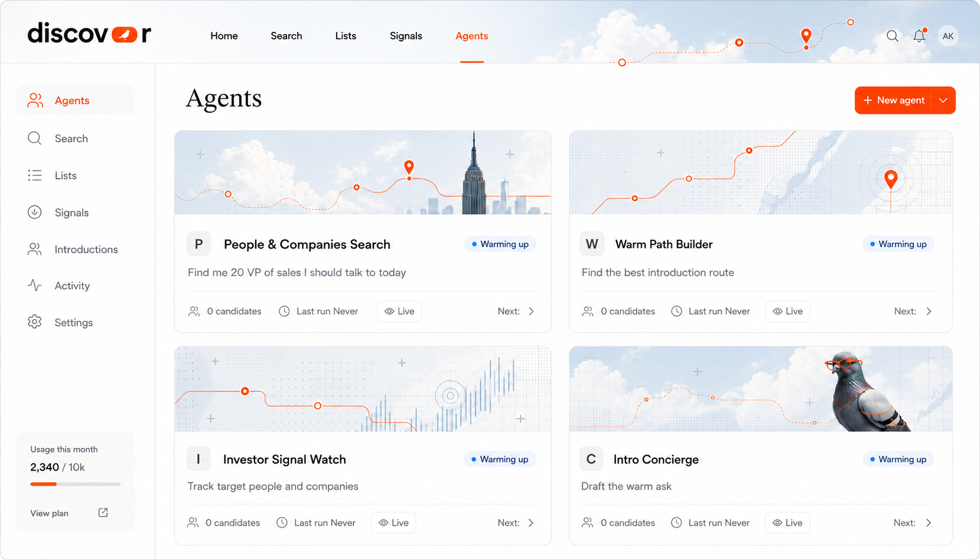Click candidates icon on People & Companies Search card
Image resolution: width=980 pixels, height=560 pixels.
pyautogui.click(x=194, y=311)
